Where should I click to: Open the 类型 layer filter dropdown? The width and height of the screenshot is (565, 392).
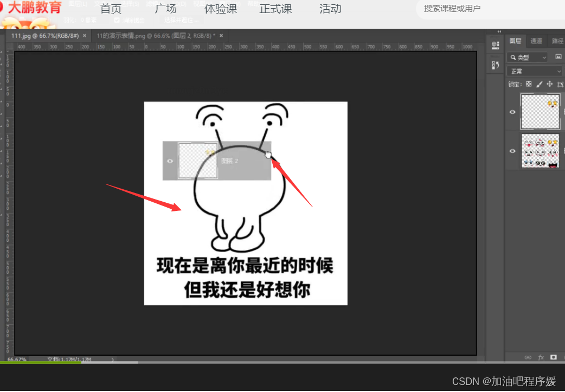527,57
